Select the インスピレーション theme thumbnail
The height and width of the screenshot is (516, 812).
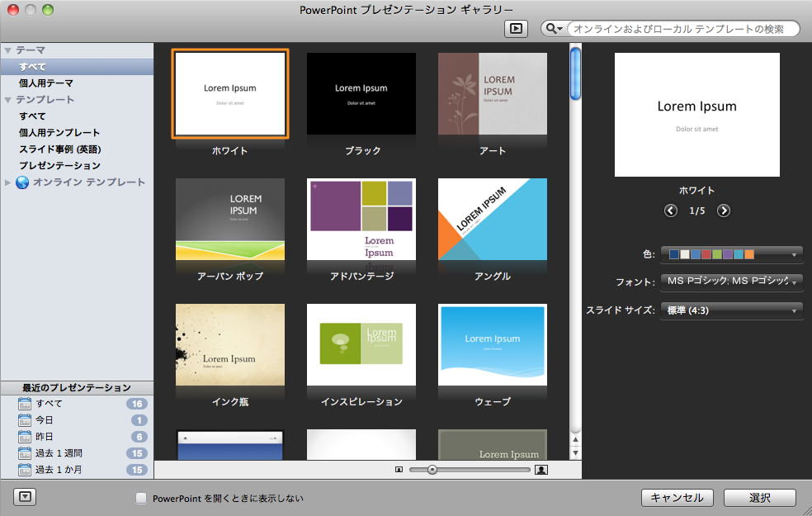point(361,344)
